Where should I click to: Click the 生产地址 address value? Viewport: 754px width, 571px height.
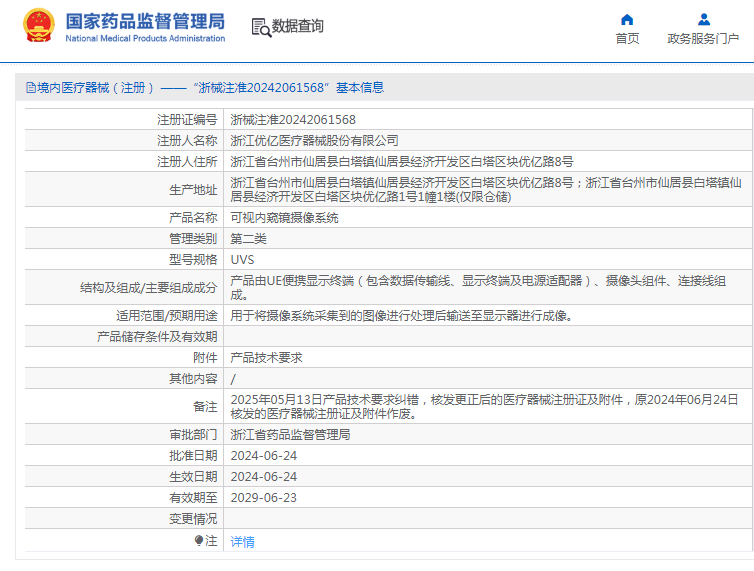click(x=486, y=190)
